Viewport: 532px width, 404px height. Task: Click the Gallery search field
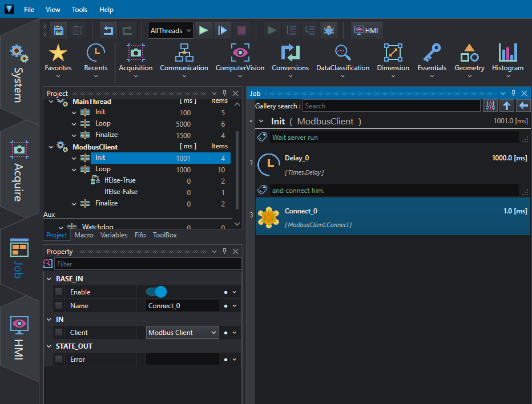pos(391,106)
